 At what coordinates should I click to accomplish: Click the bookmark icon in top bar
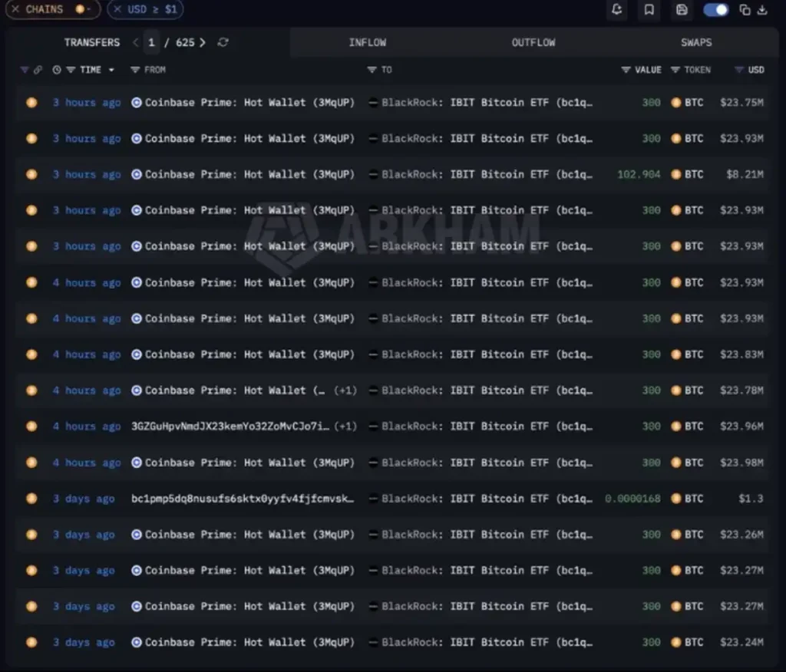click(x=649, y=9)
